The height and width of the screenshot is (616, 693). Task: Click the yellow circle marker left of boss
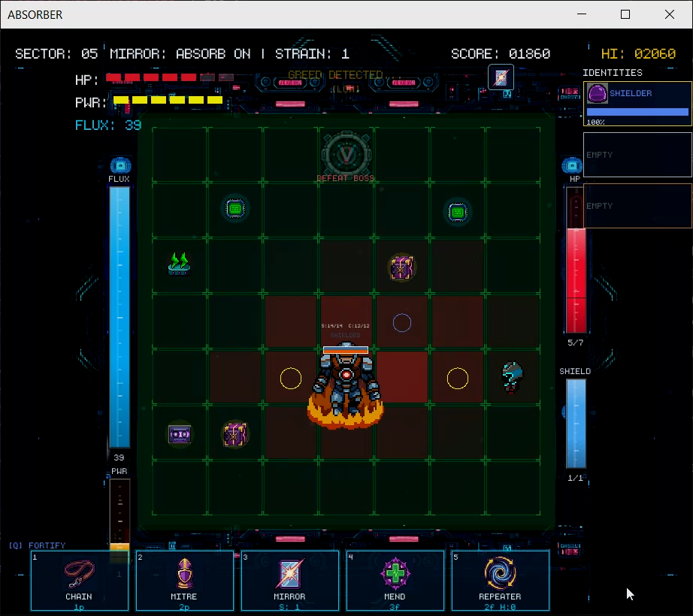click(291, 379)
